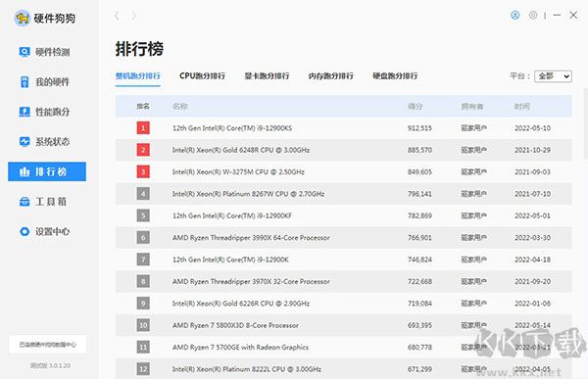This screenshot has height=379, width=588.
Task: Expand the 平台 全部 dropdown
Action: click(x=553, y=76)
